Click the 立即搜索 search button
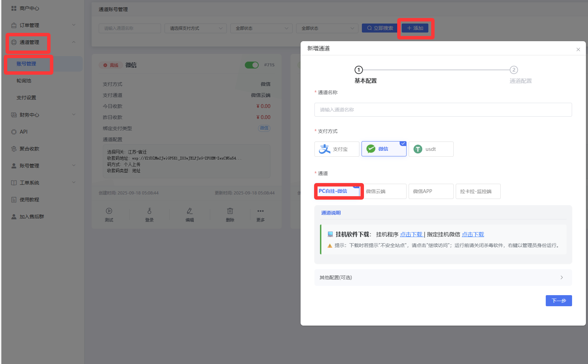 click(380, 28)
